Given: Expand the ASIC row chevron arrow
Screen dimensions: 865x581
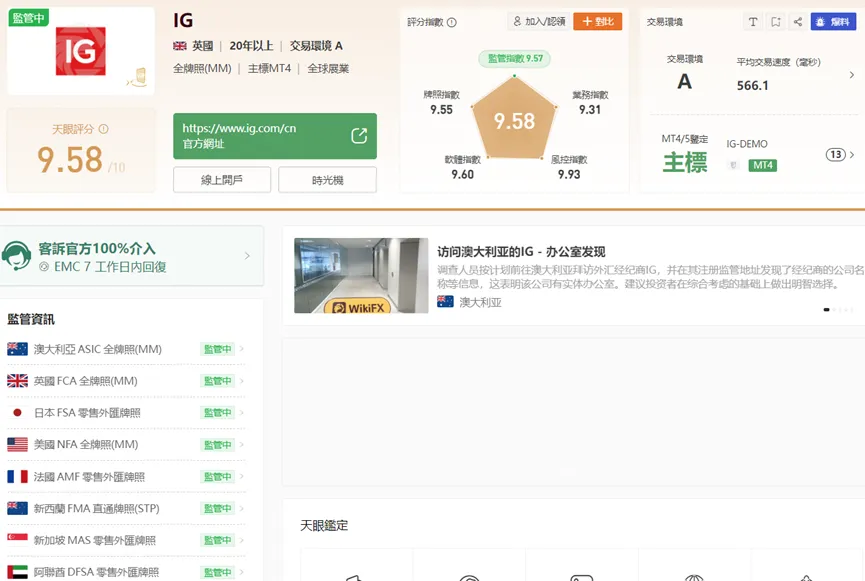Looking at the screenshot, I should tap(242, 349).
